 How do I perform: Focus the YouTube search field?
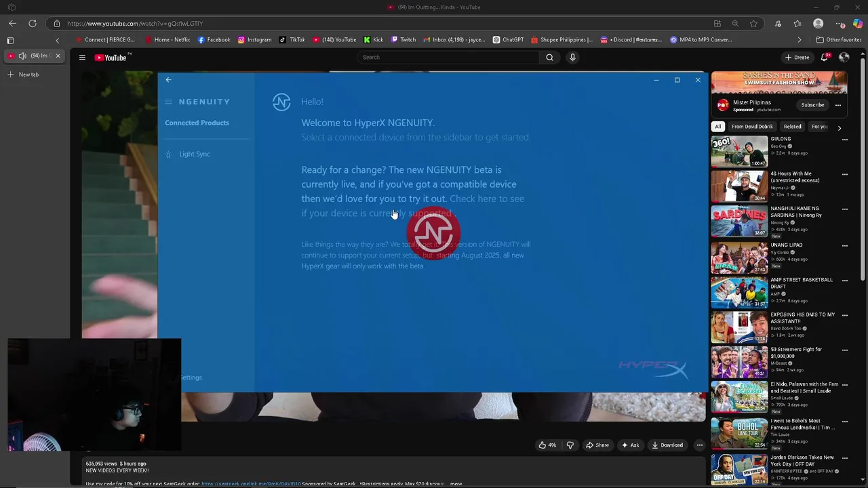tap(450, 57)
